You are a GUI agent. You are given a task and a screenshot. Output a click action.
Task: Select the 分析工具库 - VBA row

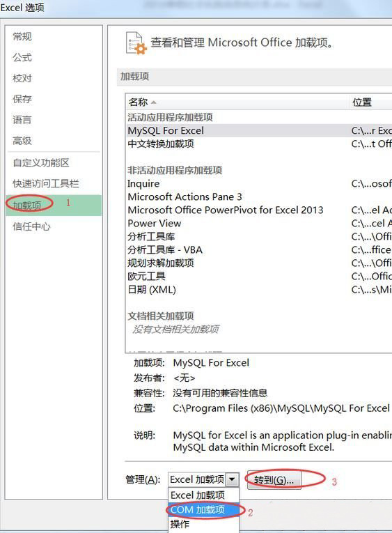259,250
